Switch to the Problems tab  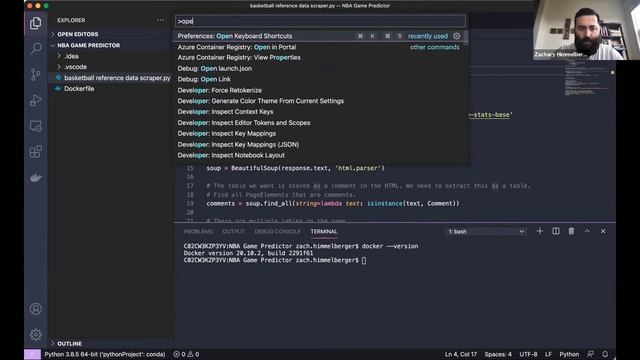coord(198,231)
